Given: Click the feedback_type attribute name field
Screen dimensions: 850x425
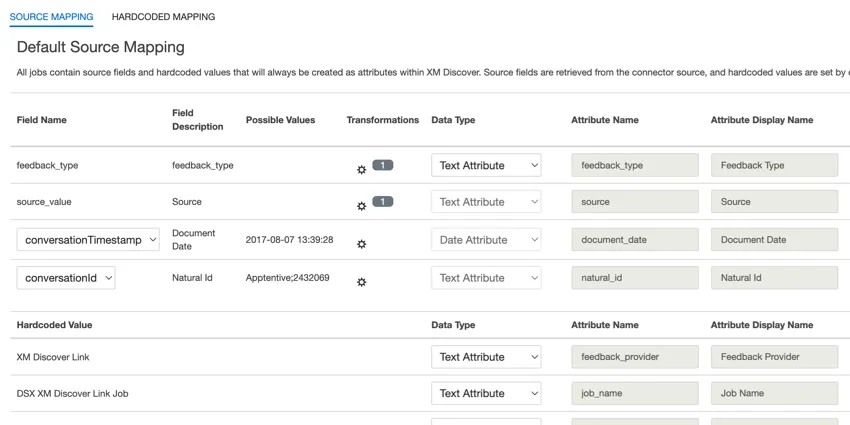Looking at the screenshot, I should 634,165.
